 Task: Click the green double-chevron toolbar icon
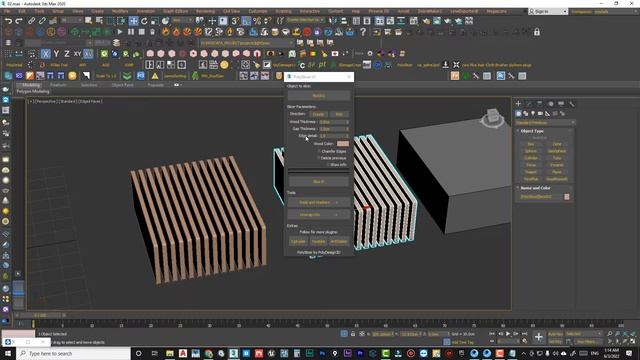(127, 76)
